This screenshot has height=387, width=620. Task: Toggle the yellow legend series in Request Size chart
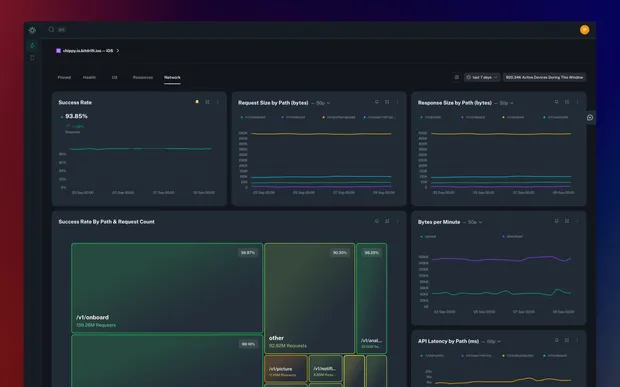click(339, 117)
